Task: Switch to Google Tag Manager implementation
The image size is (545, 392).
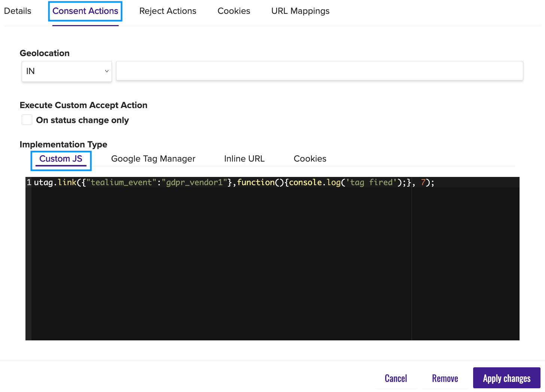Action: click(x=153, y=159)
